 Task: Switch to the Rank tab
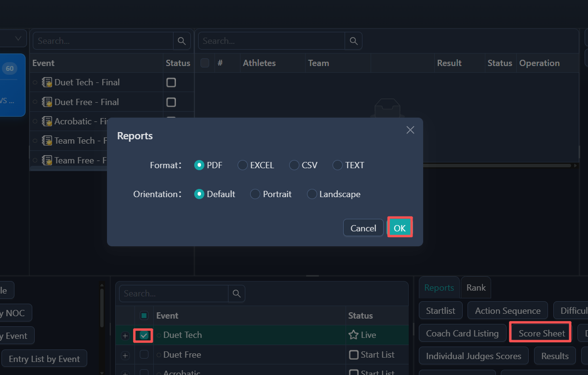click(476, 288)
